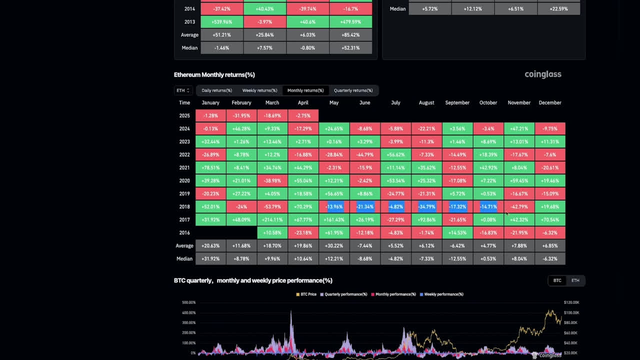This screenshot has height=360, width=640.
Task: Click the December column header
Action: click(550, 103)
